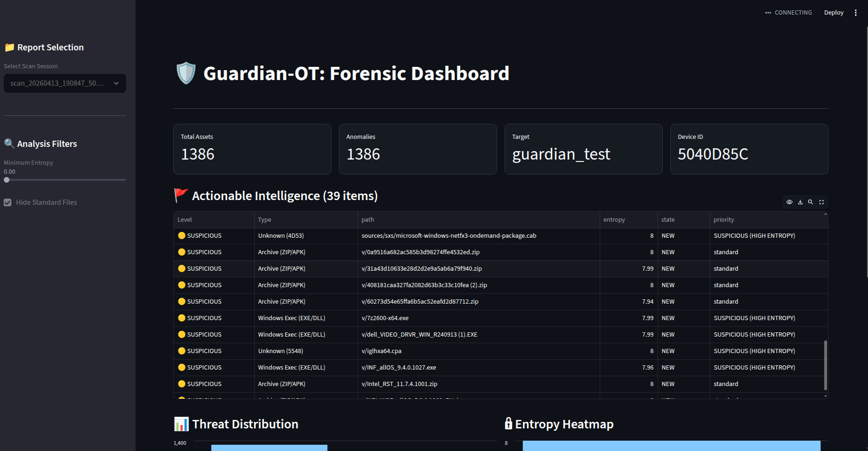
Task: Click the Minimum Entropy slider handle
Action: pos(7,180)
